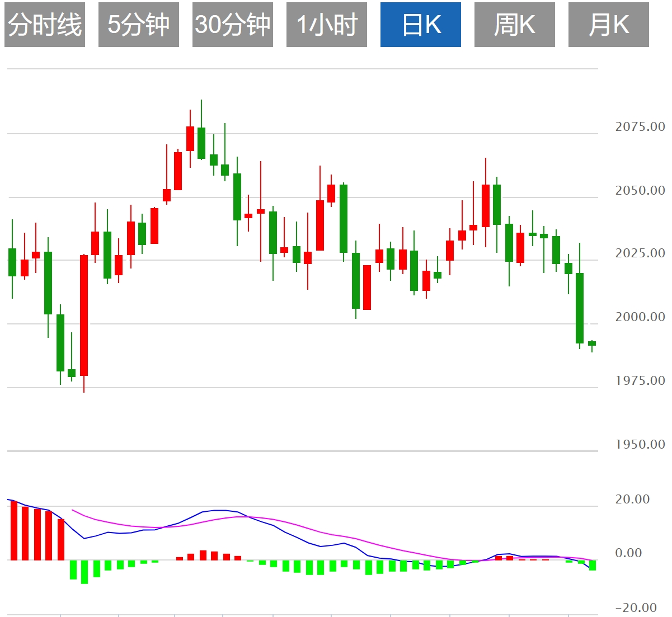Click the green candle with the highest wick
672x617 pixels.
[201, 143]
